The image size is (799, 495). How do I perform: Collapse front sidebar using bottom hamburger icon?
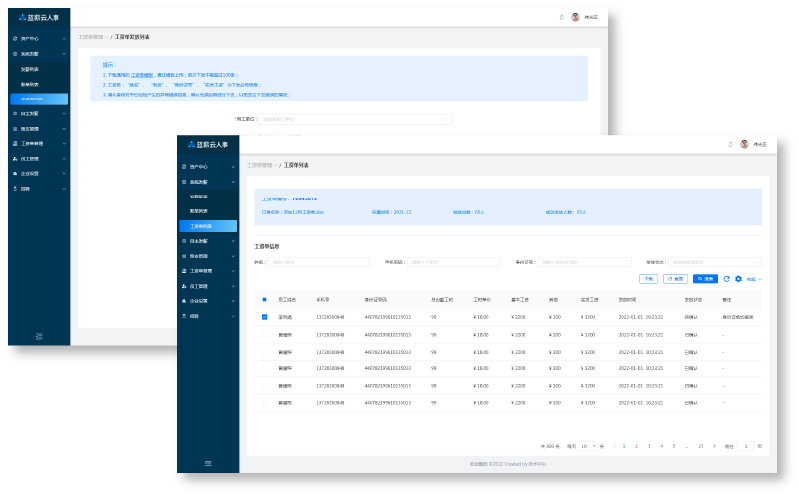[208, 463]
